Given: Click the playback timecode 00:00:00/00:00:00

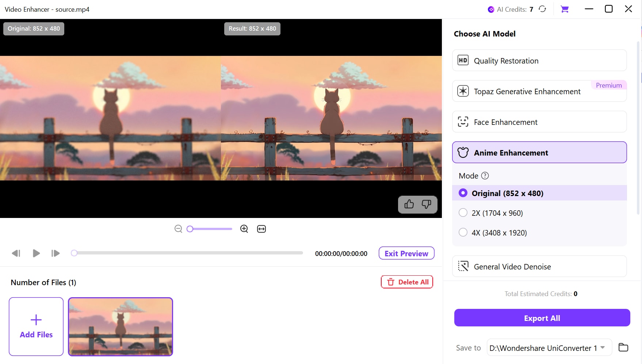Looking at the screenshot, I should [341, 253].
